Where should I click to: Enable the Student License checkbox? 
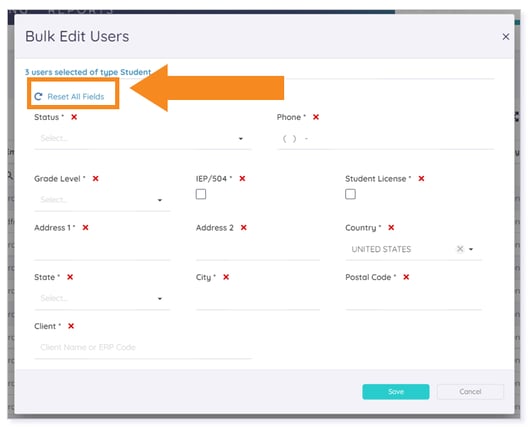click(350, 194)
